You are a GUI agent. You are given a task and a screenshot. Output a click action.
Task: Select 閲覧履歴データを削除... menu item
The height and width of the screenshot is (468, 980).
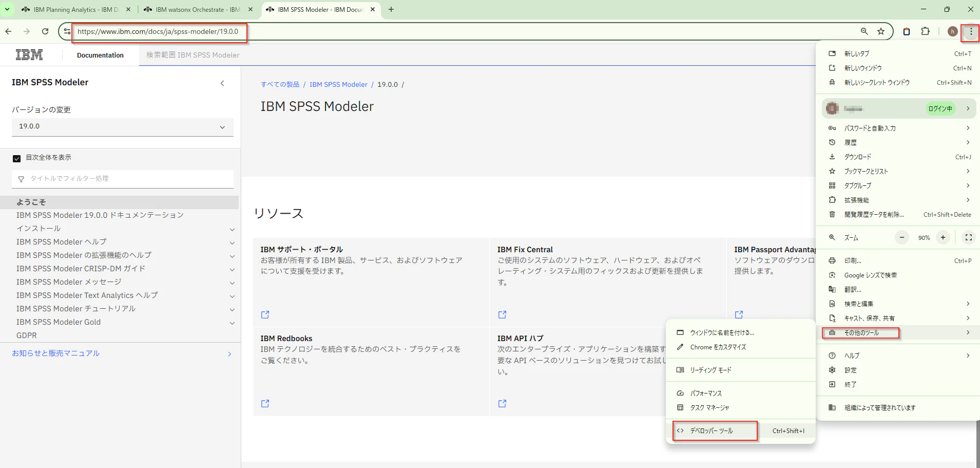[x=898, y=214]
